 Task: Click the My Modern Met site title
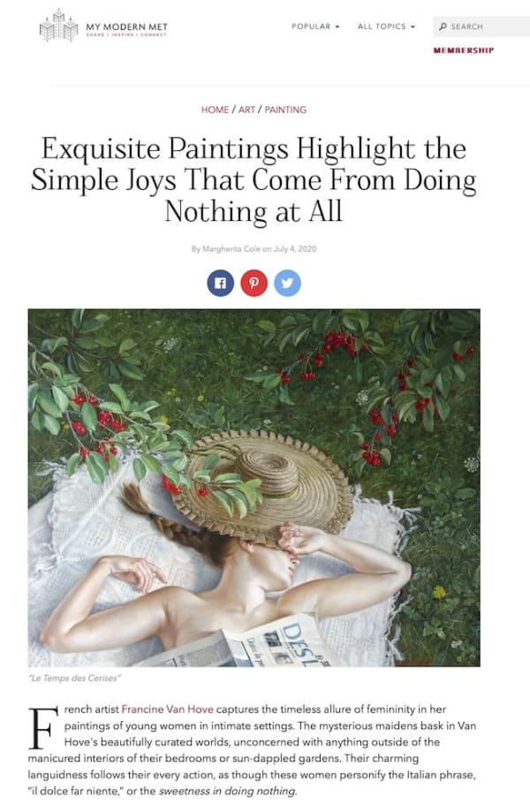pyautogui.click(x=127, y=27)
